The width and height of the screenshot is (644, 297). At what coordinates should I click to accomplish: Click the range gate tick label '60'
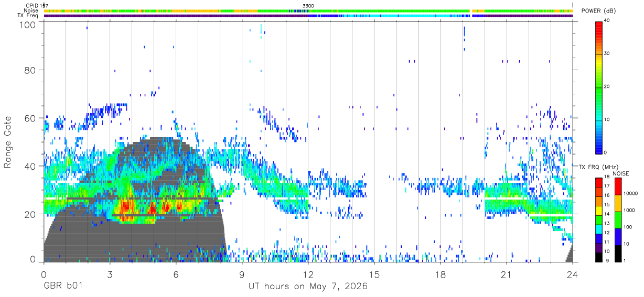(x=31, y=118)
